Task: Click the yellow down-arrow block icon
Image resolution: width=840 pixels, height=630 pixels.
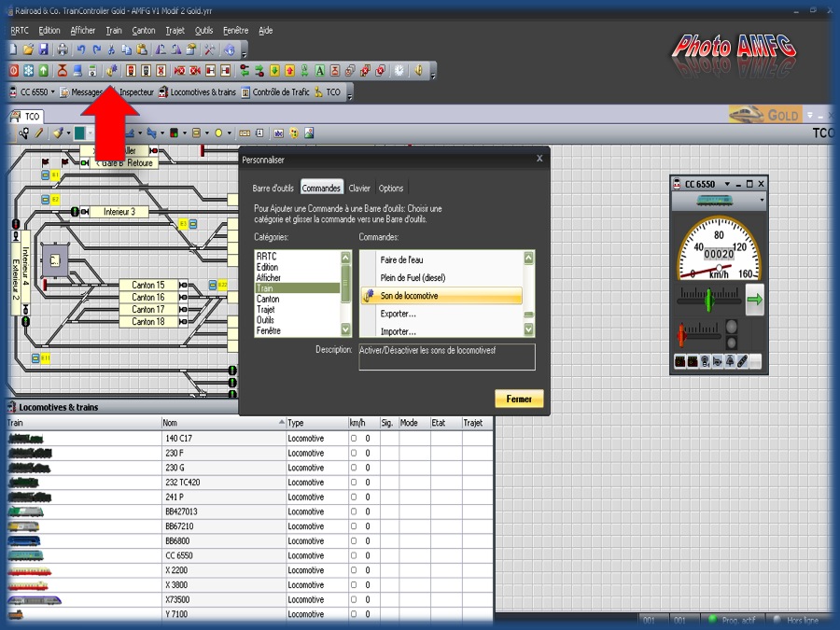Action: tap(274, 70)
